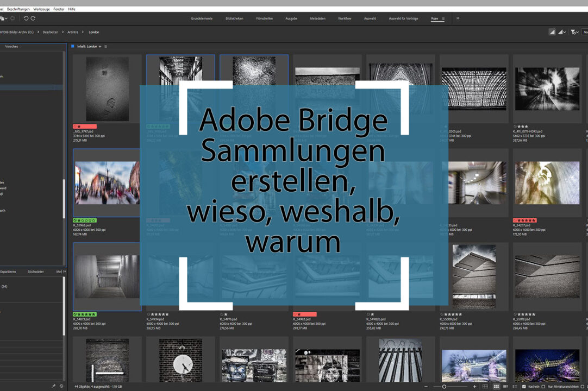Switch to the Filmstreifen workspace

pos(264,18)
